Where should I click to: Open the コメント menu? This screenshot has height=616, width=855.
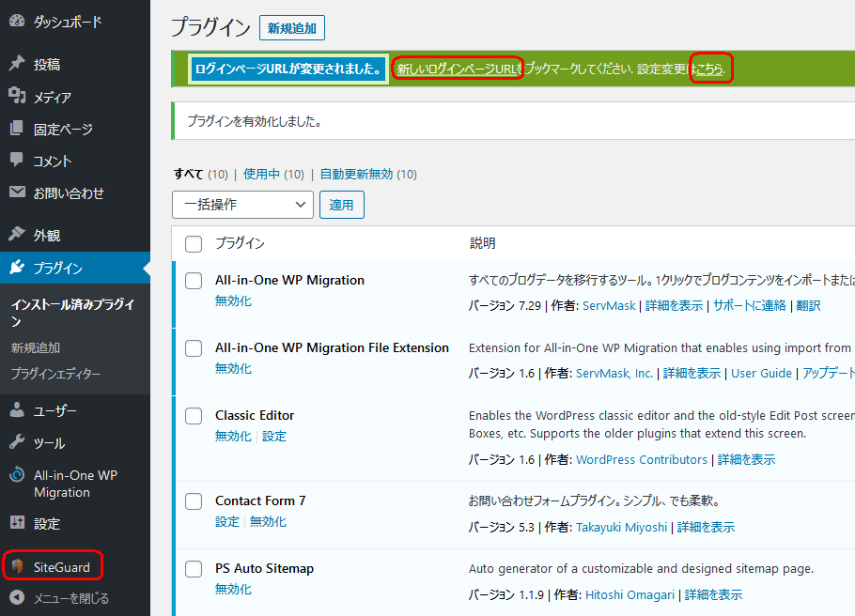53,161
